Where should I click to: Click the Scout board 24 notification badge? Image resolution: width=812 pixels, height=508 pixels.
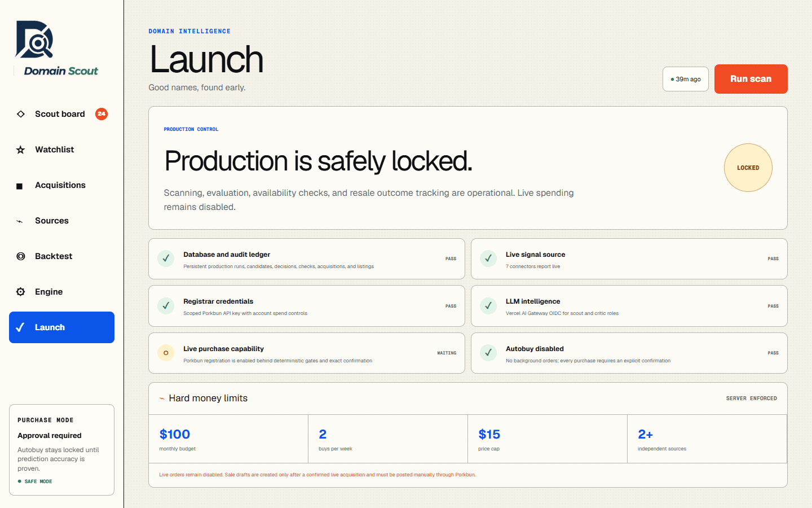coord(101,114)
